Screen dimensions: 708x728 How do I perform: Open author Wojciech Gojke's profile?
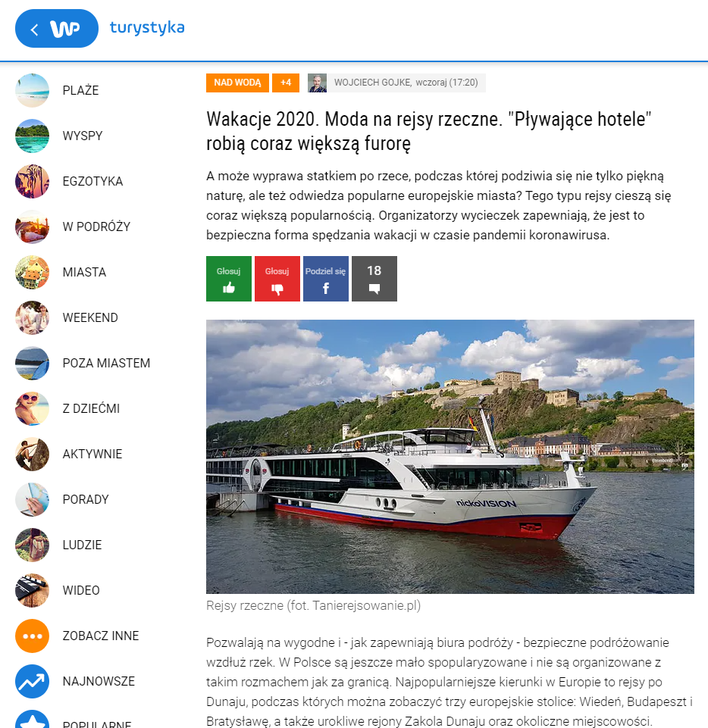coord(372,83)
